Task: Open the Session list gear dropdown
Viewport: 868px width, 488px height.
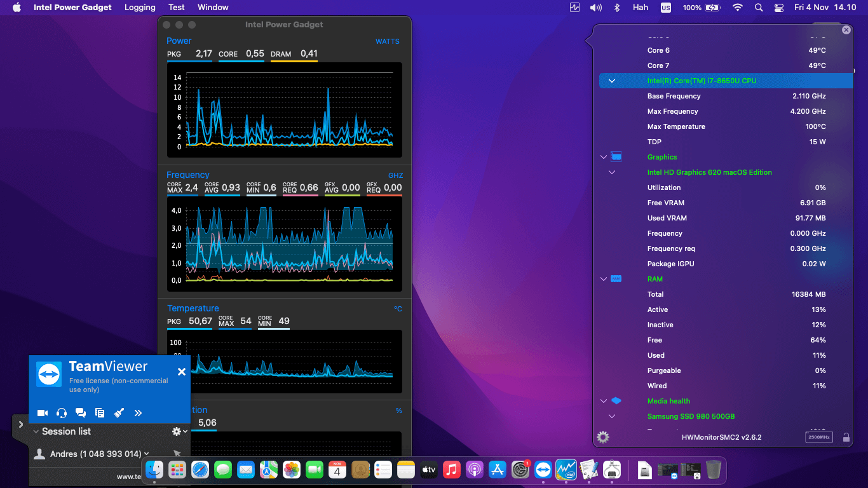Action: 177,431
